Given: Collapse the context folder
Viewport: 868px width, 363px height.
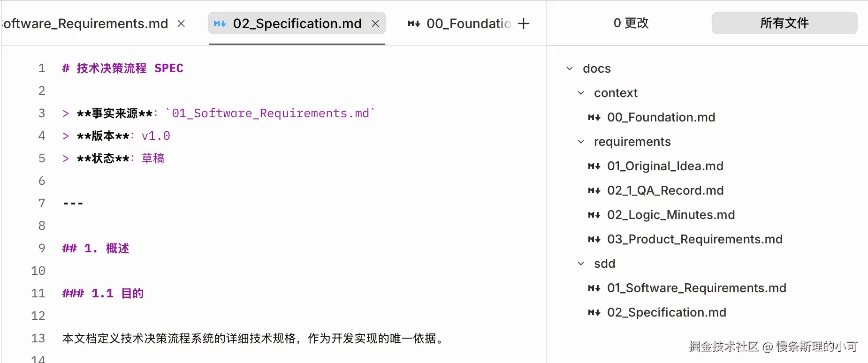Looking at the screenshot, I should [x=581, y=93].
